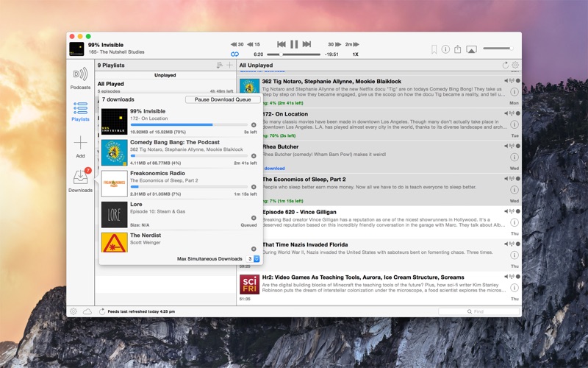This screenshot has height=368, width=588.
Task: Open the playlist sort options icon
Action: 219,66
